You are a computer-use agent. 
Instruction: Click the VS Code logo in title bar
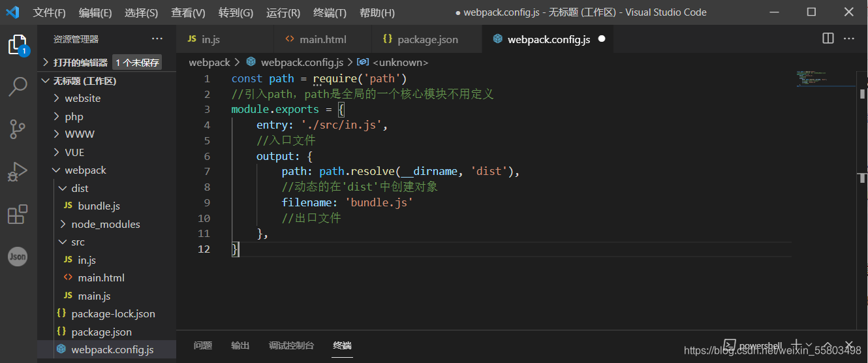12,12
